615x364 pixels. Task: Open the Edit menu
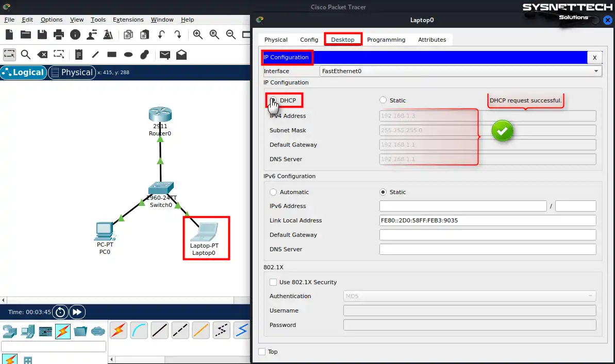27,20
